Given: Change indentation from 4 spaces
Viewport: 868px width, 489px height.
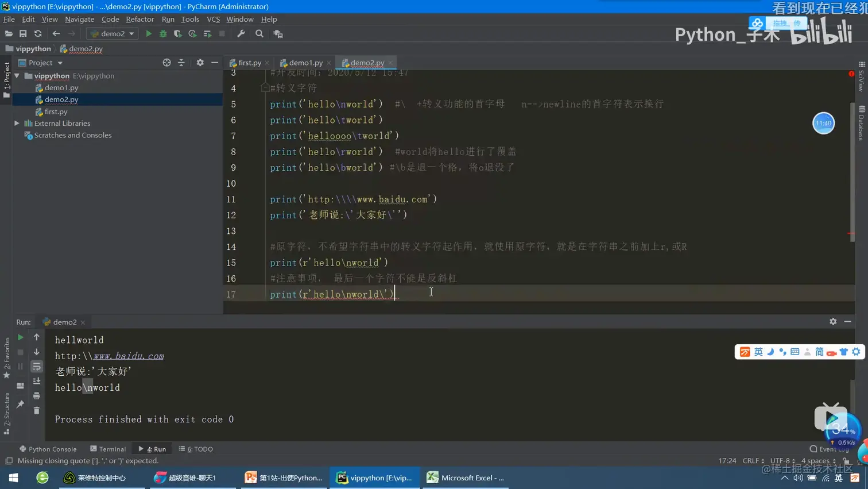Looking at the screenshot, I should 819,461.
